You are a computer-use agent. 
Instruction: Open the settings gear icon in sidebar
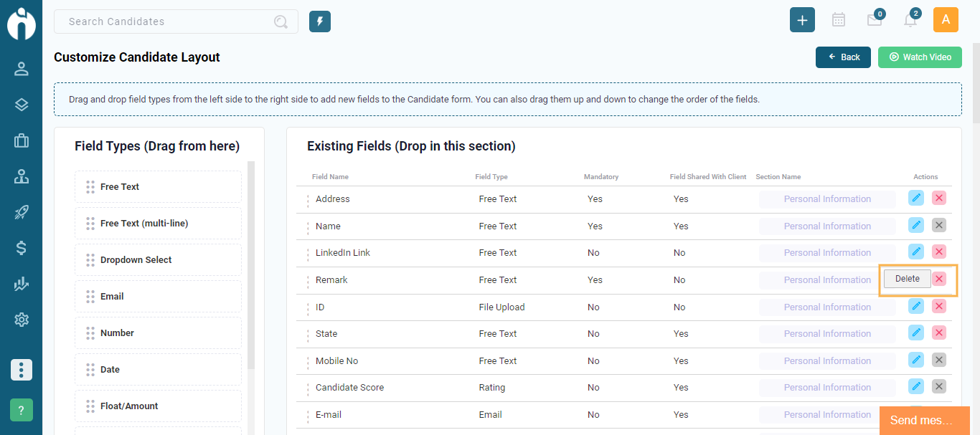(x=22, y=320)
